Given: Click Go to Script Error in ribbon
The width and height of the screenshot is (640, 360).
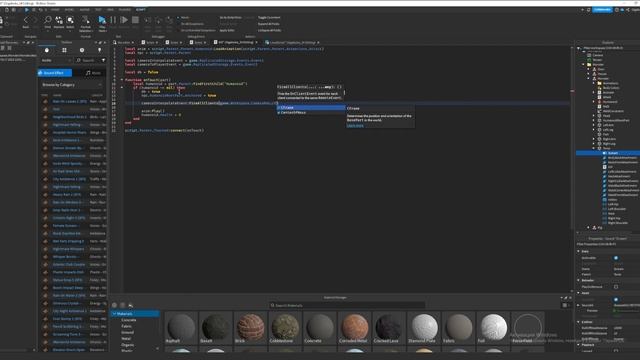Looking at the screenshot, I should coord(231,18).
